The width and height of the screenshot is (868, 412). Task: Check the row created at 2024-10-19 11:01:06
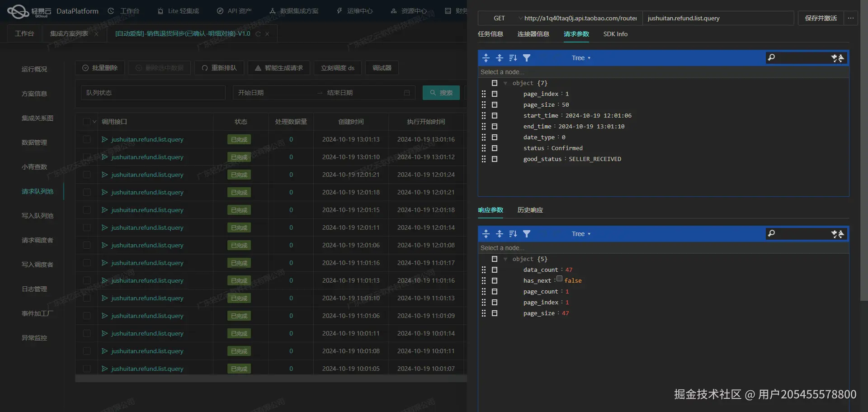(87, 316)
